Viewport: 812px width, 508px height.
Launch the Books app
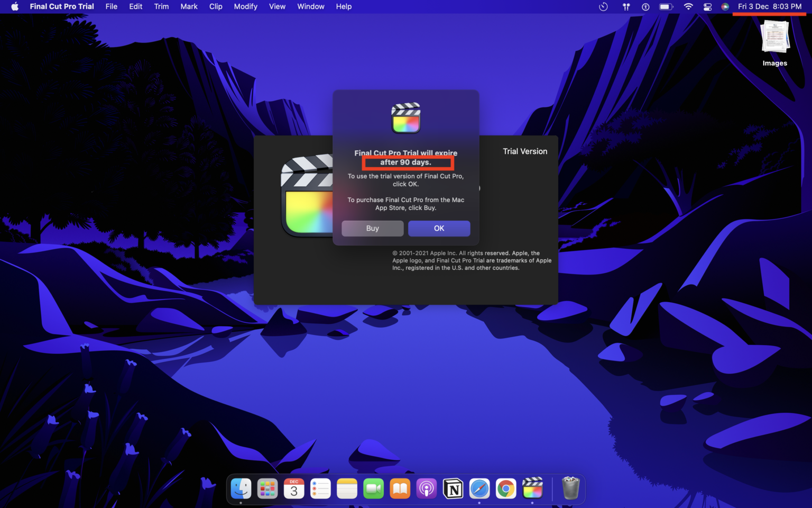400,488
